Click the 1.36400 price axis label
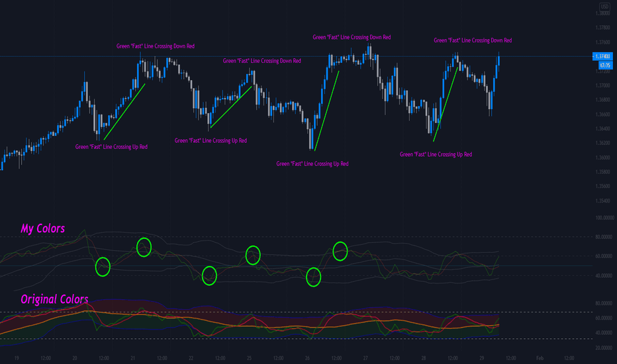The height and width of the screenshot is (364, 617). coord(602,128)
